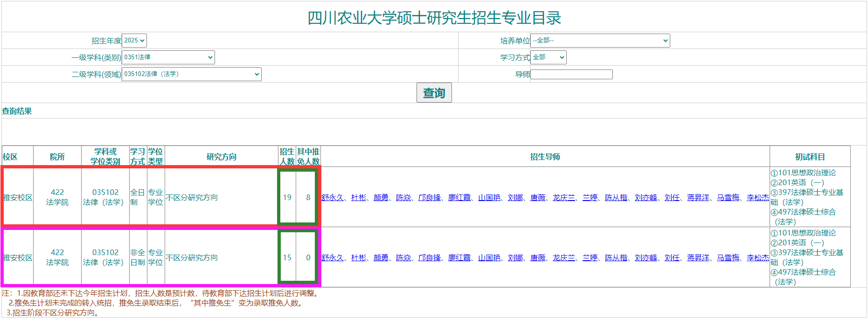Open advisor 刘任 in the 非全日制 row
This screenshot has height=319, width=868.
[672, 258]
